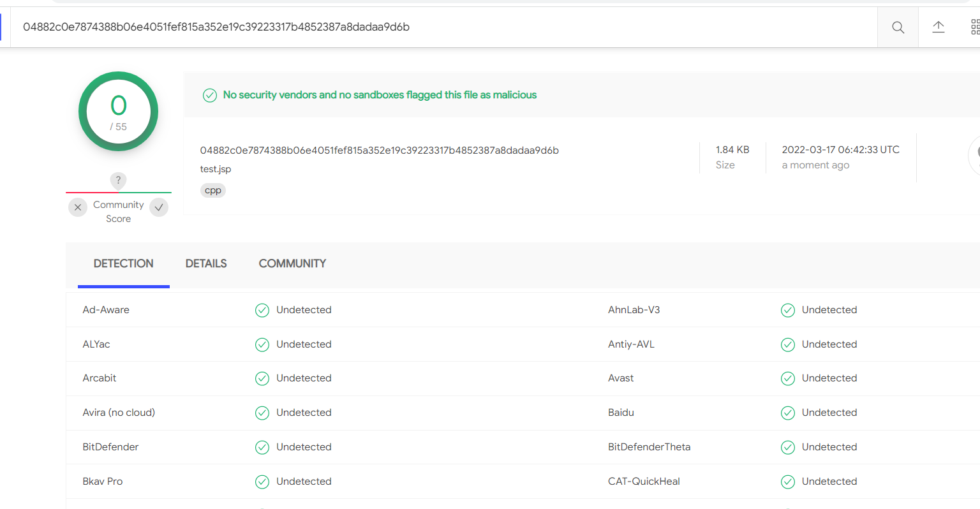
Task: Click the search magnifier icon
Action: click(898, 27)
